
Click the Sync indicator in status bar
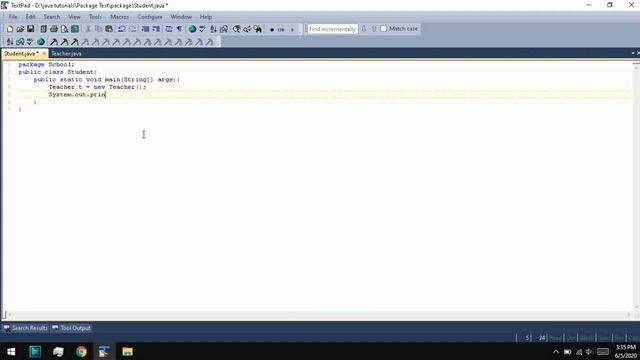point(604,338)
